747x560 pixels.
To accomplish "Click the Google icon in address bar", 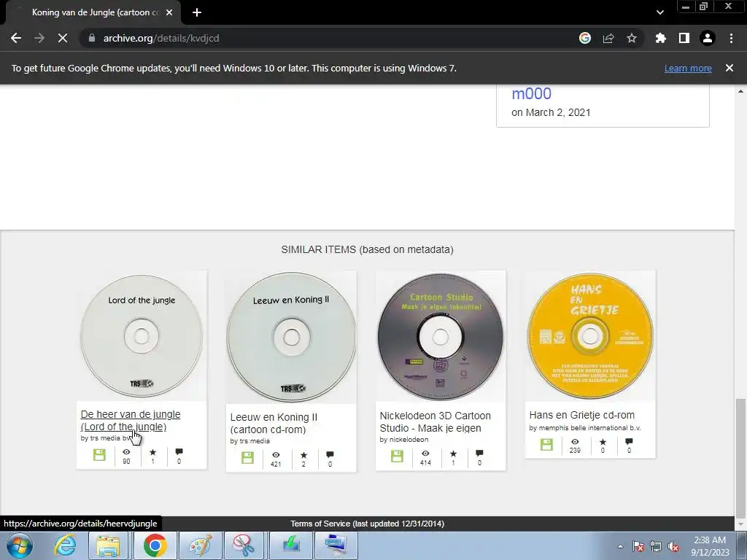I will 585,38.
